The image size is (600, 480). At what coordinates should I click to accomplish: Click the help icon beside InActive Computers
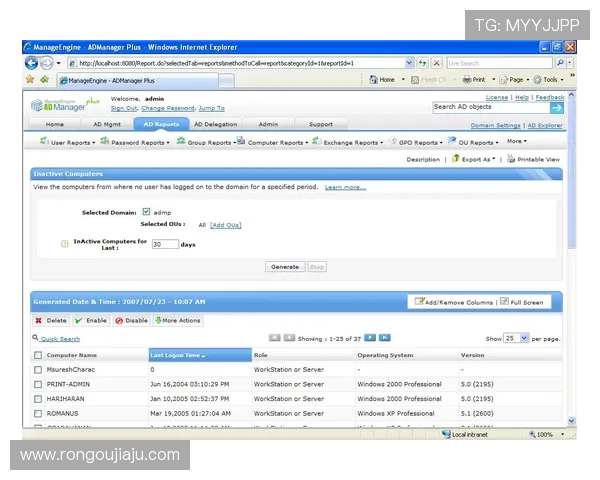tap(65, 244)
